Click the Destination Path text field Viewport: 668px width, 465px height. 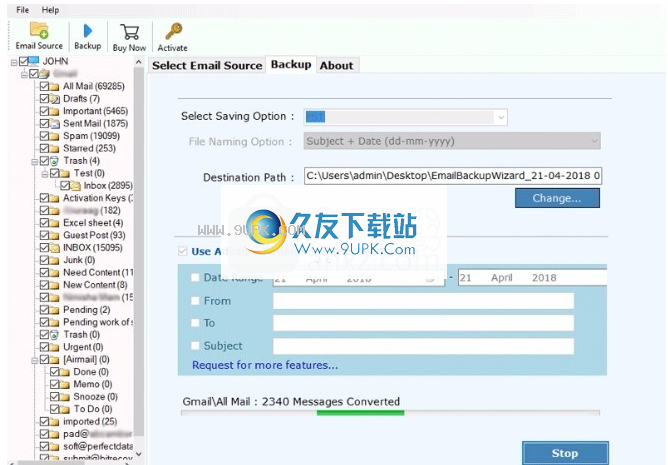[x=453, y=176]
